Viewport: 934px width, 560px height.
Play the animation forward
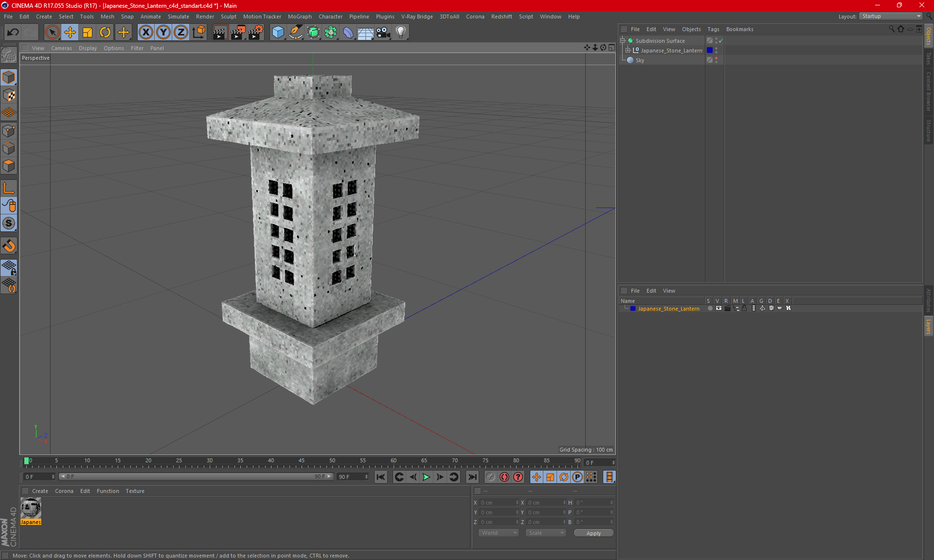coord(426,477)
